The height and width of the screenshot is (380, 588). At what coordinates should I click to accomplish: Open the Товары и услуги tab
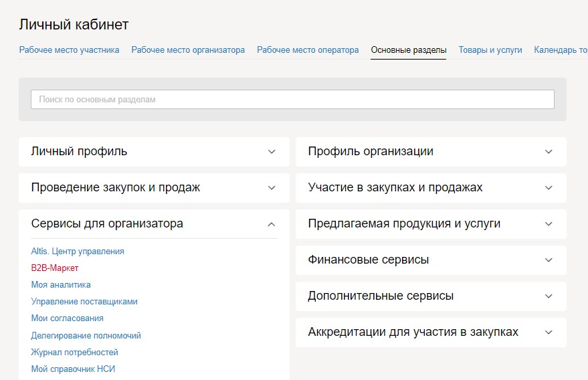click(490, 50)
